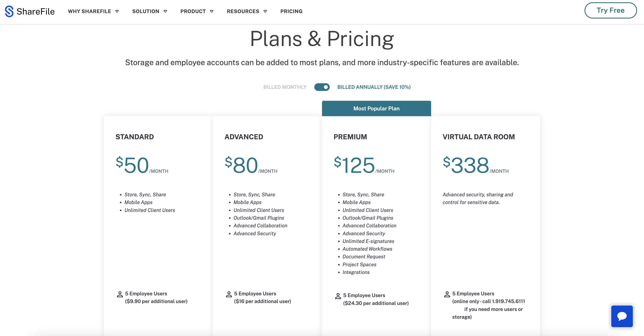644x336 pixels.
Task: Select the Billed Monthly option
Action: point(285,87)
